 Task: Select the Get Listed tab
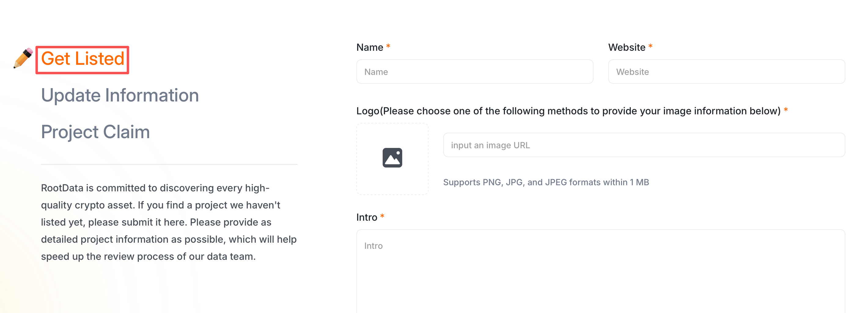pos(83,59)
